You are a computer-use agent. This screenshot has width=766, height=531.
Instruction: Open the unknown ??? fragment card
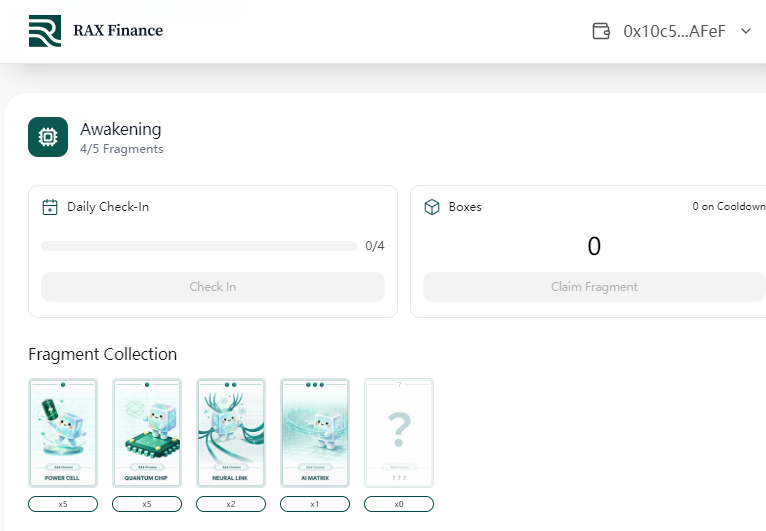pyautogui.click(x=399, y=433)
